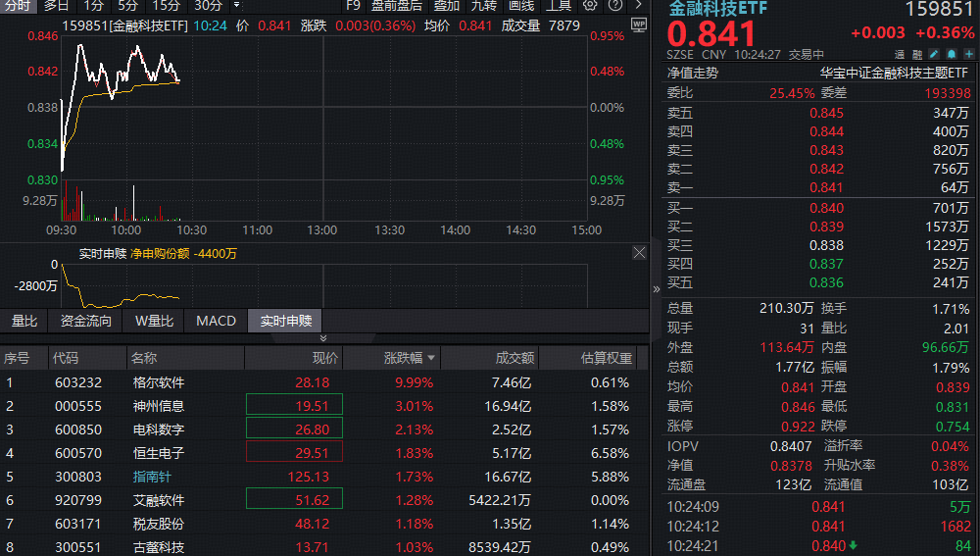980x556 pixels.
Task: Close the real-time subscription sub-chart
Action: click(639, 253)
